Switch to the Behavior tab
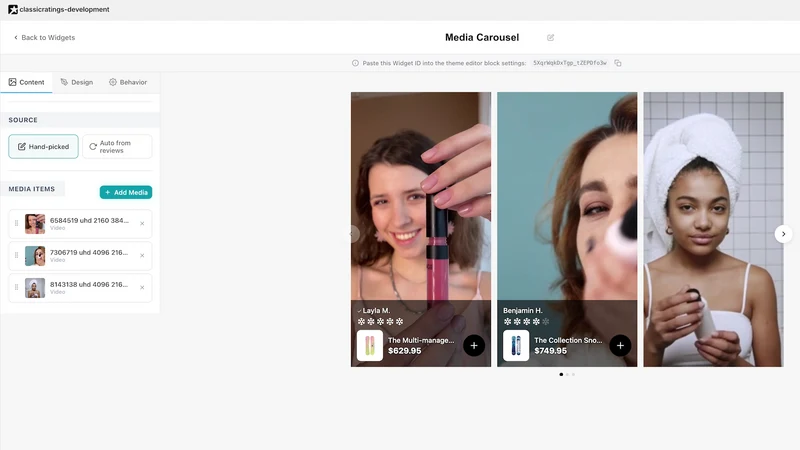This screenshot has height=450, width=800. (x=128, y=82)
